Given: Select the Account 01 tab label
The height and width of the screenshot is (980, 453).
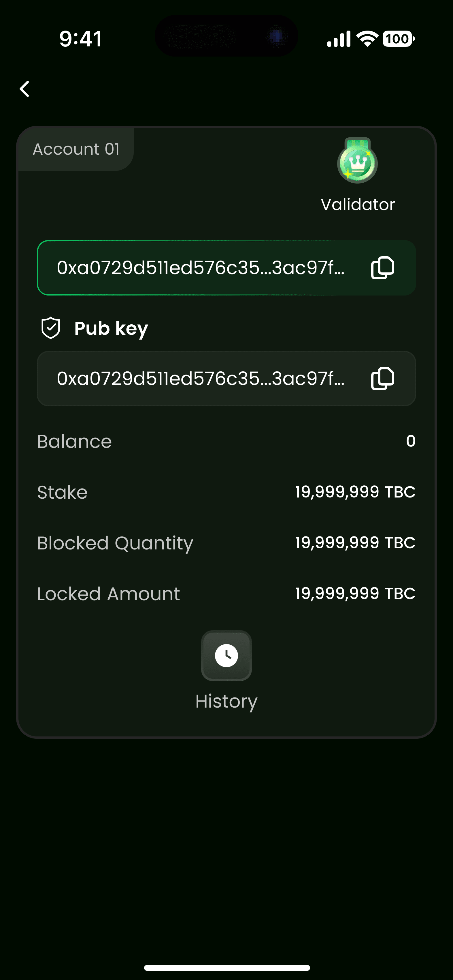Looking at the screenshot, I should (x=76, y=149).
